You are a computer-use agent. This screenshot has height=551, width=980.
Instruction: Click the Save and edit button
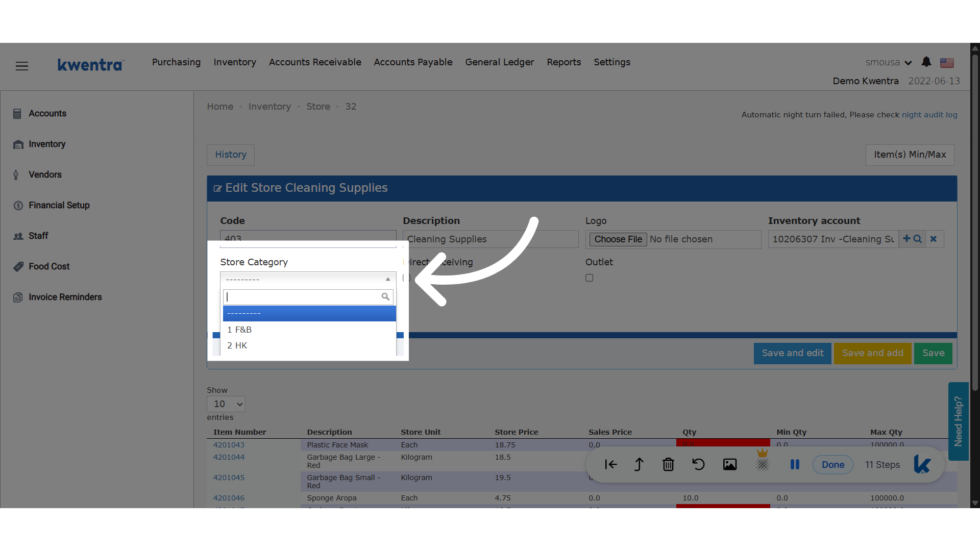point(792,353)
